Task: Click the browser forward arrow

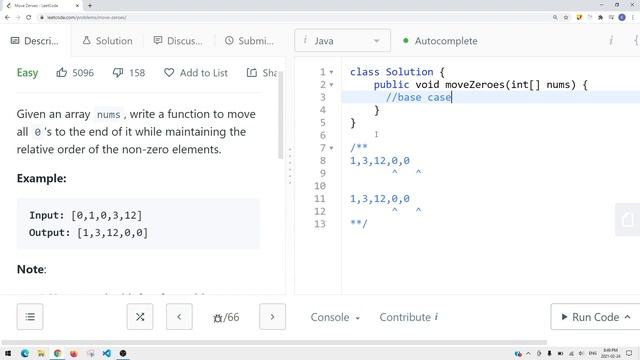Action: coord(18,18)
